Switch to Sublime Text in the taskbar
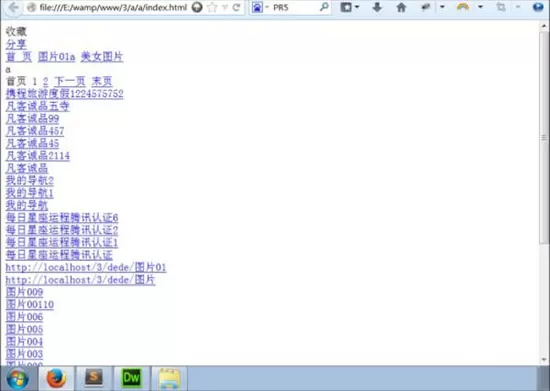Image resolution: width=550 pixels, height=391 pixels. click(94, 378)
